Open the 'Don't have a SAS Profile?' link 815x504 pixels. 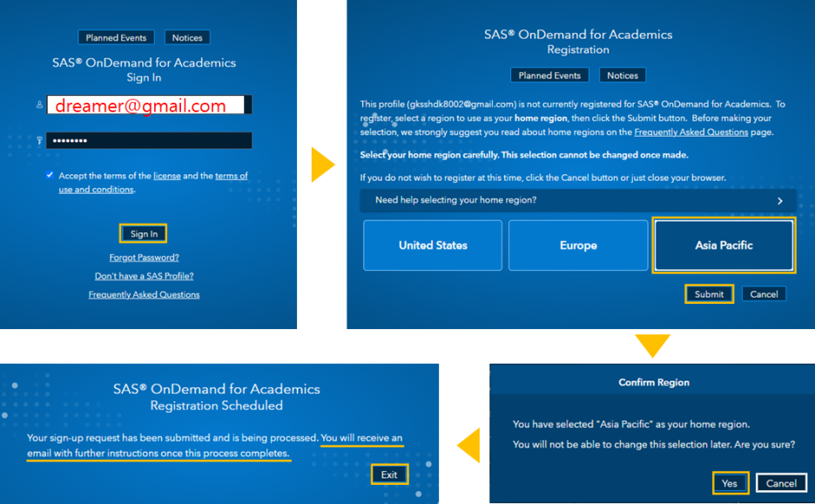pyautogui.click(x=145, y=276)
